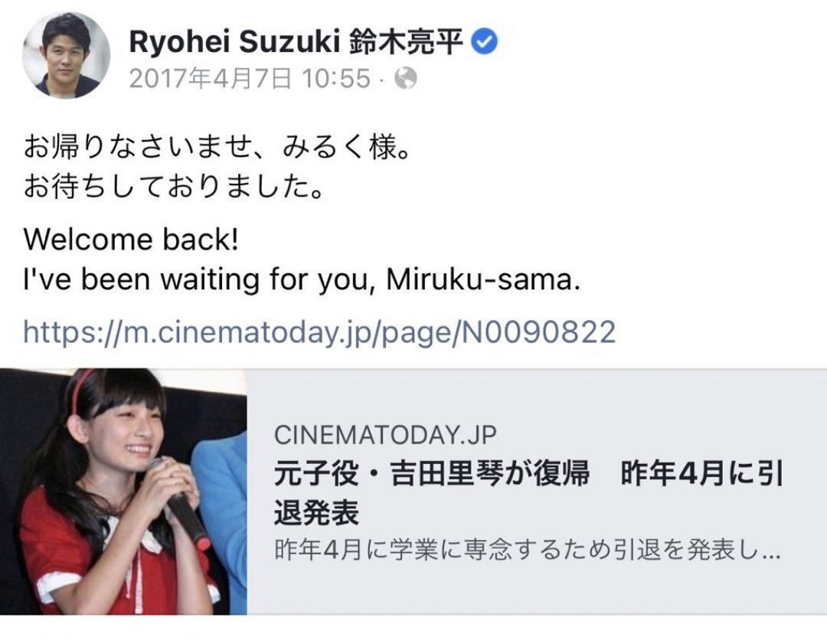Open the 2017年4月7日 post date
The height and width of the screenshot is (644, 827).
210,78
